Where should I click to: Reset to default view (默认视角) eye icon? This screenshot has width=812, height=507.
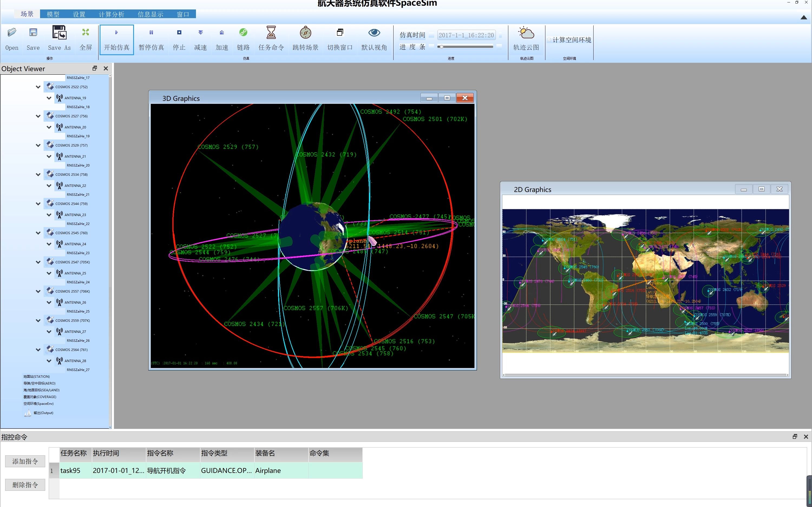374,32
